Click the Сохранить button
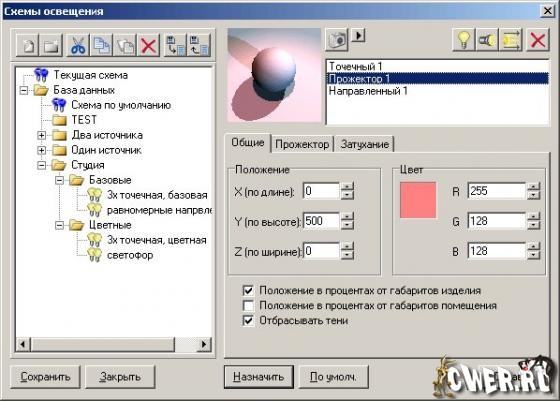Image resolution: width=560 pixels, height=401 pixels. point(45,377)
